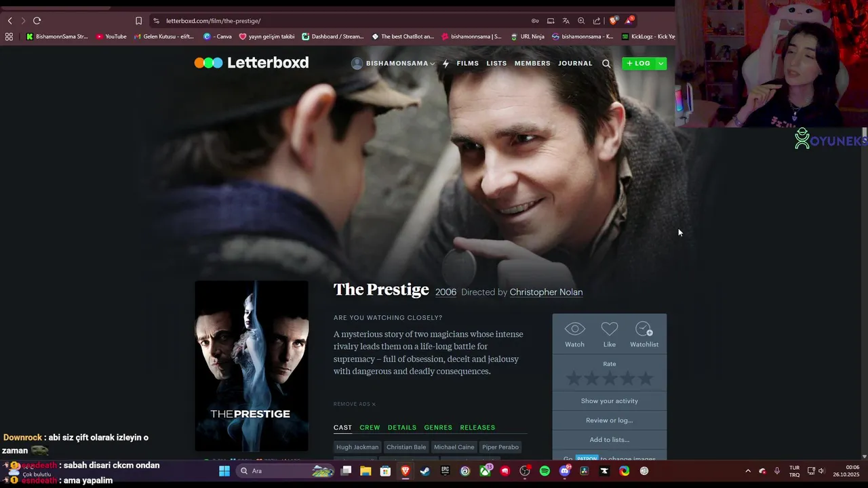This screenshot has width=868, height=488.
Task: Expand the BISHAMONSAMA account menu
Action: point(393,64)
